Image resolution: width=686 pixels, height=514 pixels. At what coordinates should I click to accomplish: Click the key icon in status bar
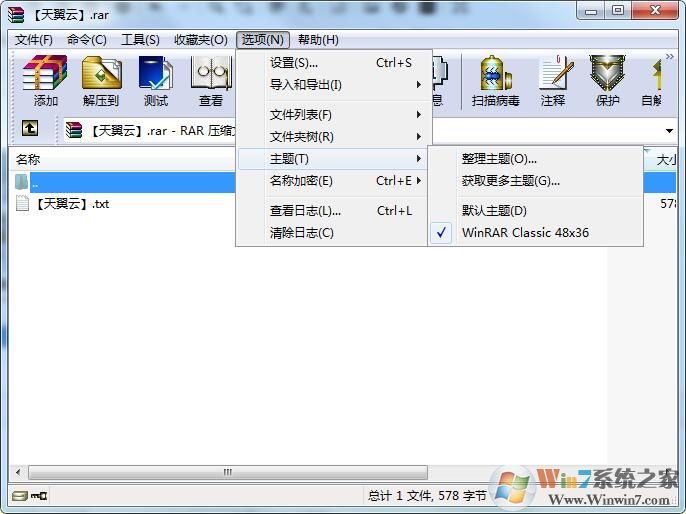39,496
